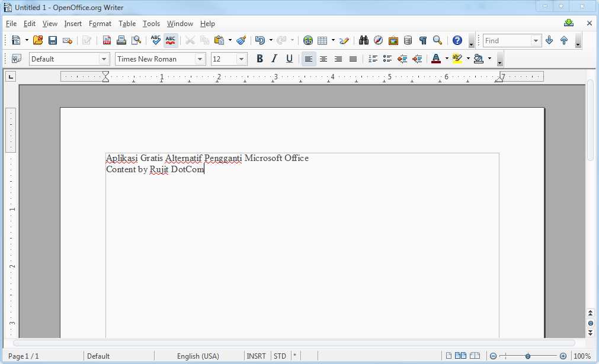Insert Hyperlink globe icon
Image resolution: width=599 pixels, height=364 pixels.
tap(308, 40)
